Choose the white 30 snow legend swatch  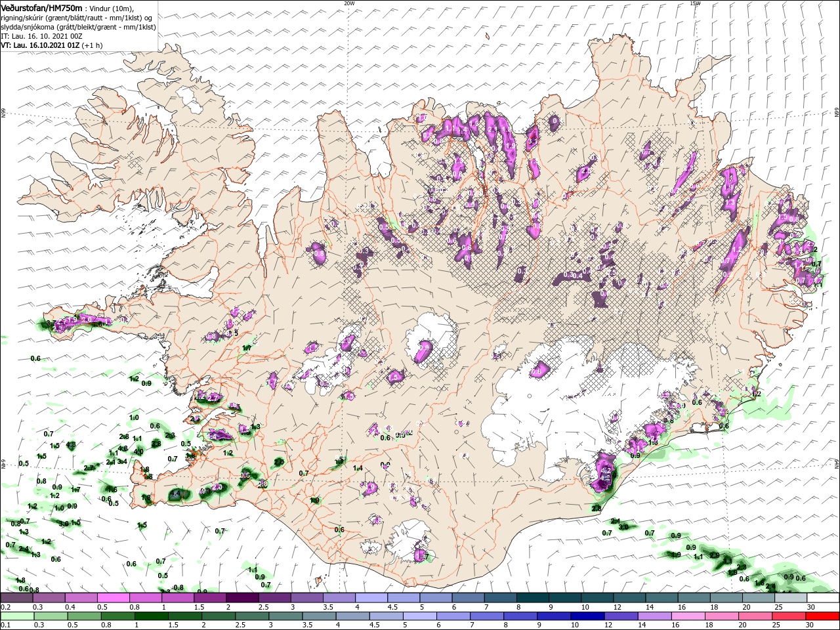click(x=822, y=598)
